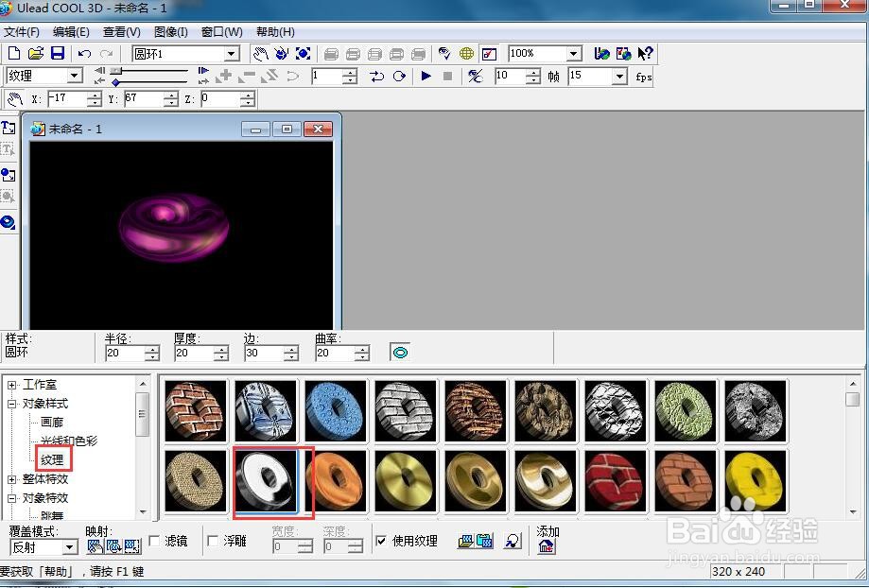Click the 曲率 input field
The image size is (869, 588).
pyautogui.click(x=336, y=353)
